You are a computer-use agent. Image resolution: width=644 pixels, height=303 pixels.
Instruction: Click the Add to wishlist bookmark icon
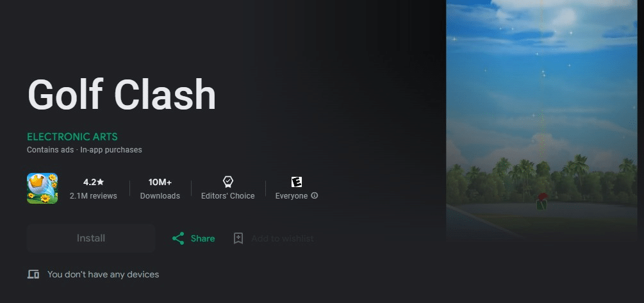[238, 238]
